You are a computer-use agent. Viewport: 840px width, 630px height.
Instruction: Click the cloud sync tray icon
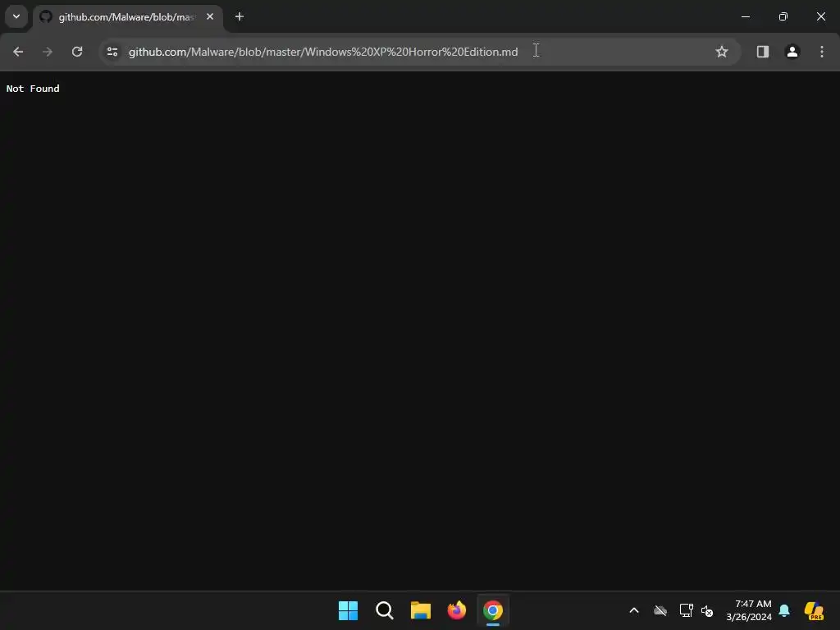pyautogui.click(x=660, y=610)
